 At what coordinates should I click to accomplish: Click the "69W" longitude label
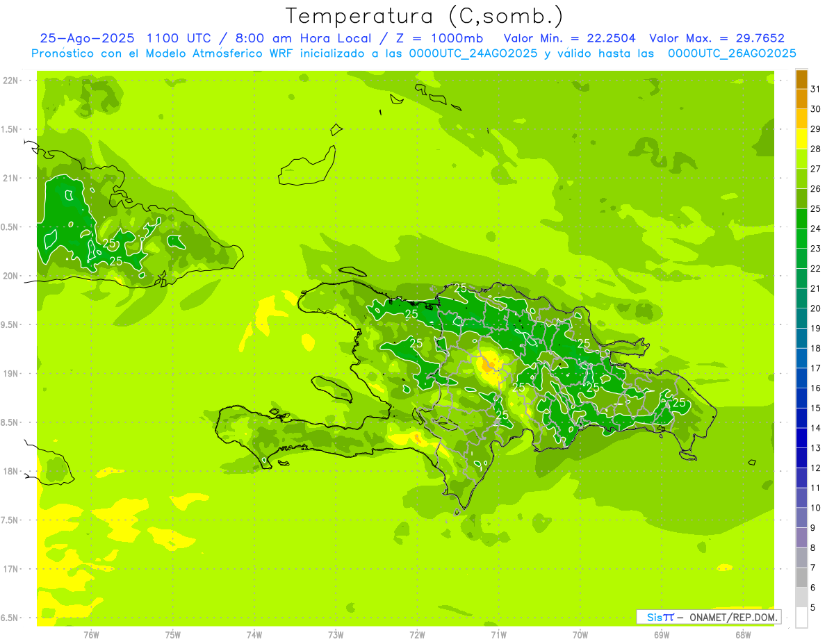tap(662, 635)
